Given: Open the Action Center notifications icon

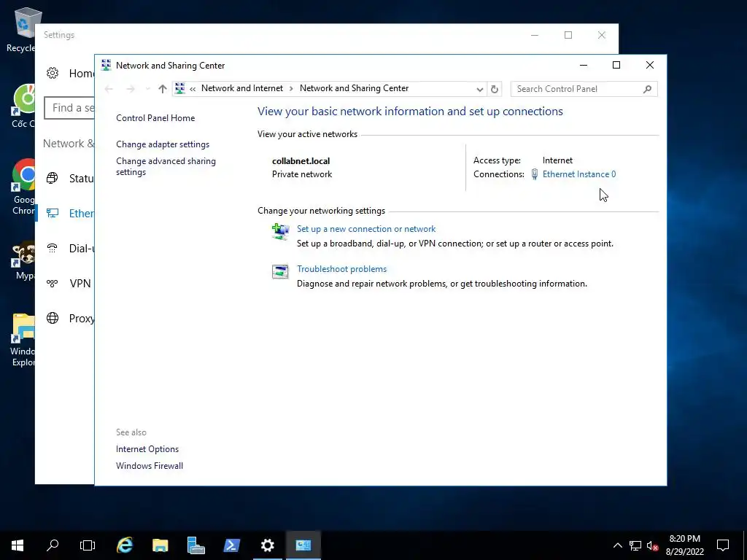Looking at the screenshot, I should [723, 545].
